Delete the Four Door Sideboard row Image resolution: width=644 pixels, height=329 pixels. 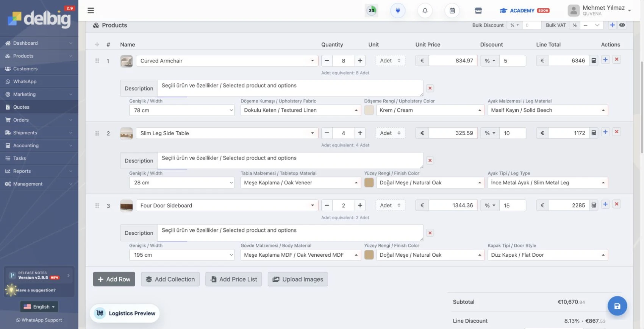[617, 204]
